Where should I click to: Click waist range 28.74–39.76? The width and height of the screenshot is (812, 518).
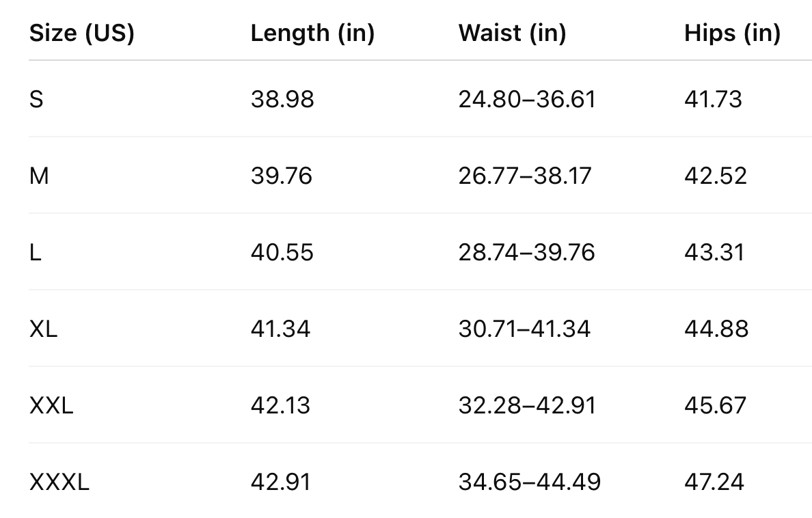click(526, 253)
